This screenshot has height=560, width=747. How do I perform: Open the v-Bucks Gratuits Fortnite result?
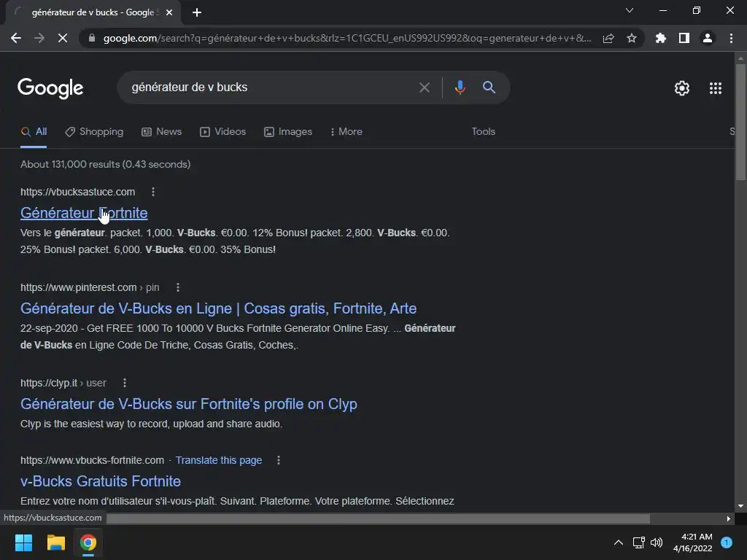101,481
